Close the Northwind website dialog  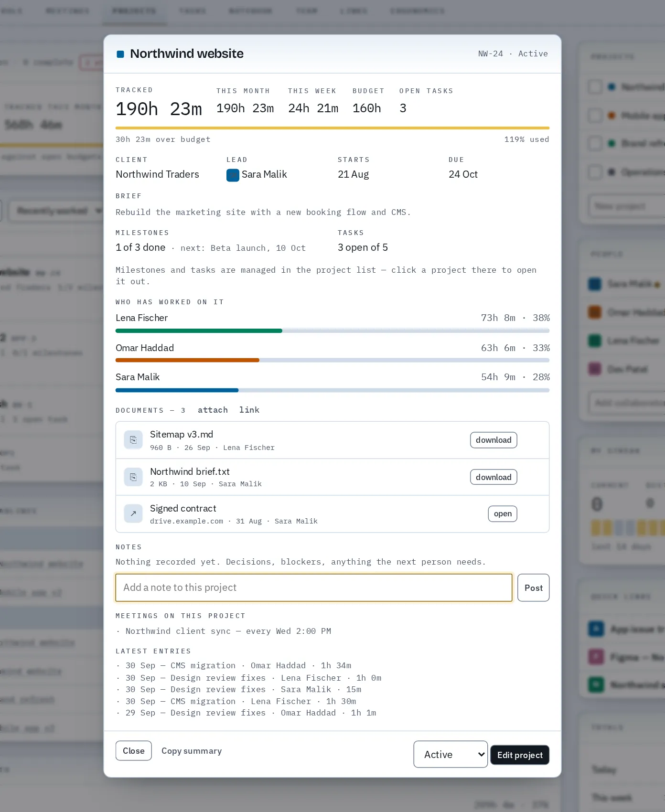[134, 751]
